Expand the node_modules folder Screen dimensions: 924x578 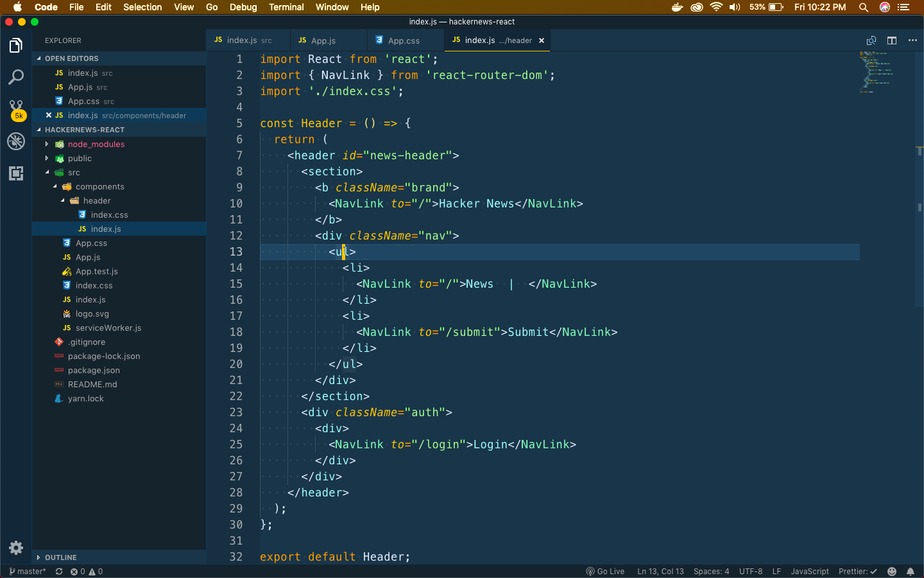[47, 144]
